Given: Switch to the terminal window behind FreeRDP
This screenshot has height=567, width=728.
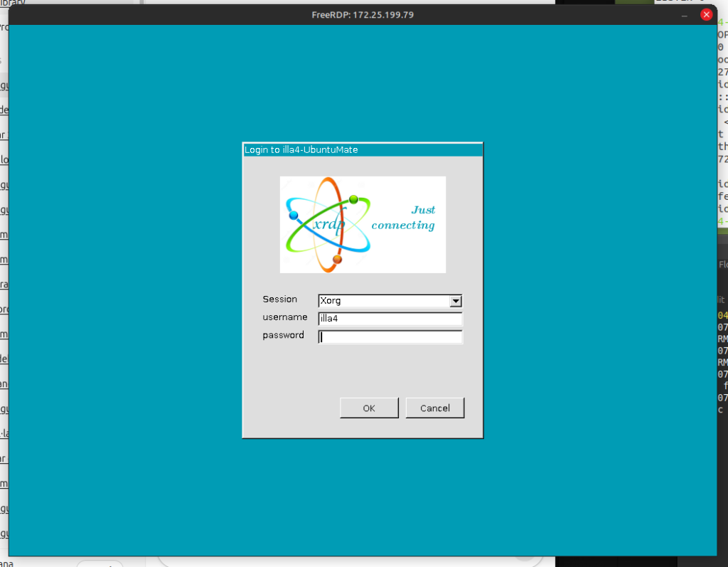Looking at the screenshot, I should tap(722, 356).
